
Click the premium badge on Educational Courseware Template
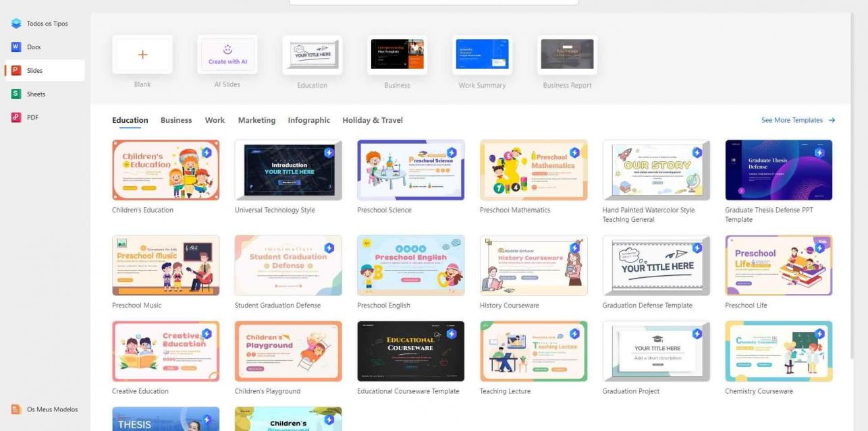pyautogui.click(x=452, y=333)
